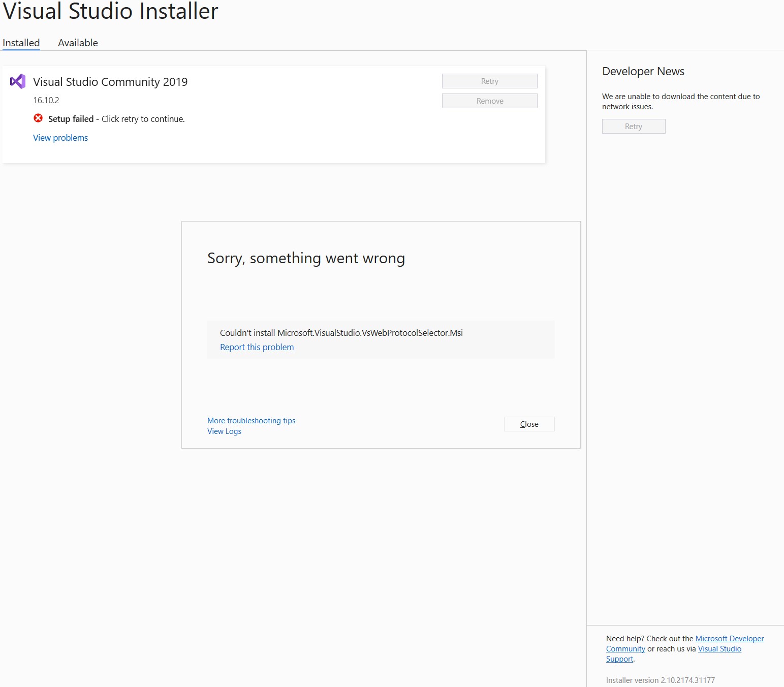This screenshot has width=784, height=687.
Task: Click the Visual Studio Community 2019 logo icon
Action: point(18,81)
